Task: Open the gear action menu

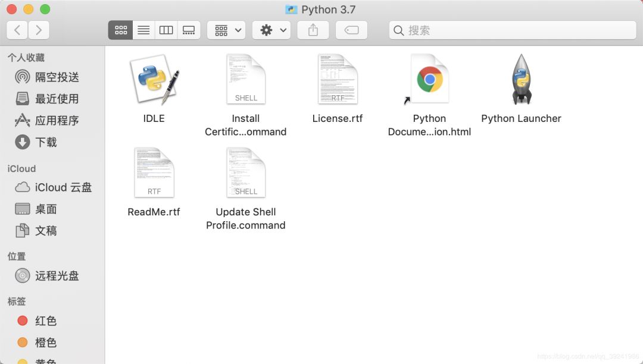Action: 271,30
